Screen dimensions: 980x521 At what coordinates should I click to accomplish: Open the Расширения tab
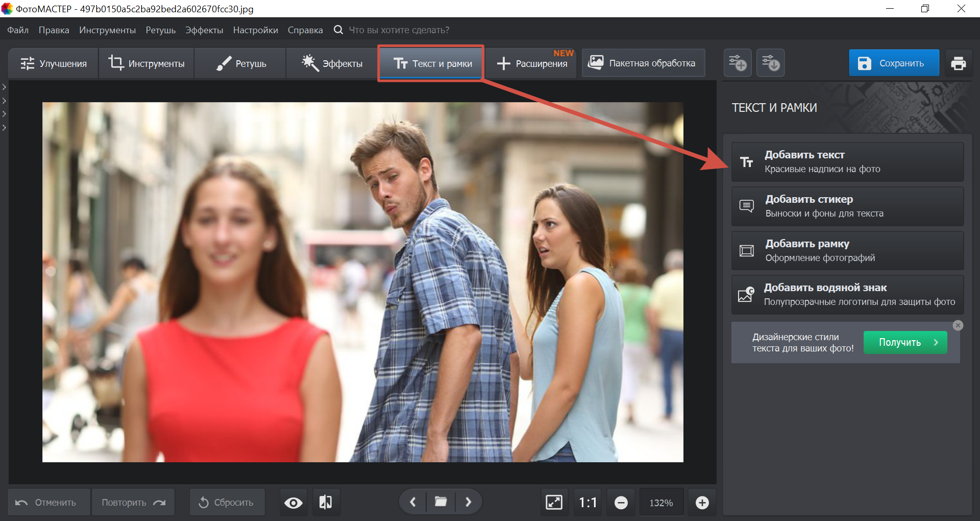coord(532,63)
